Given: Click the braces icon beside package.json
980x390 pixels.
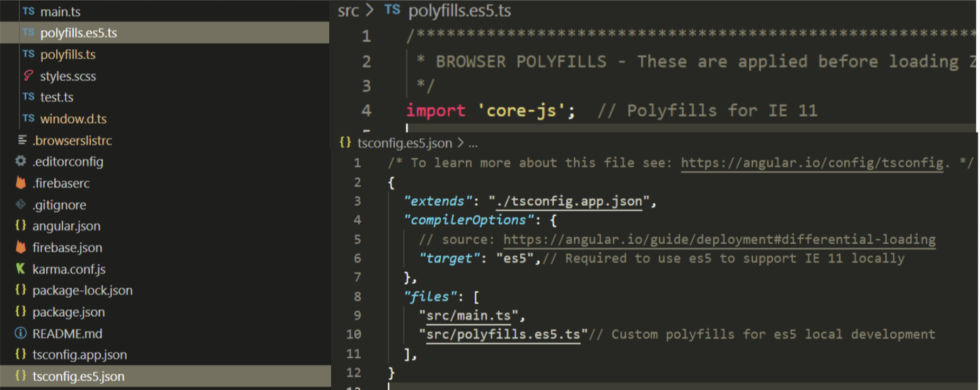Looking at the screenshot, I should [21, 312].
